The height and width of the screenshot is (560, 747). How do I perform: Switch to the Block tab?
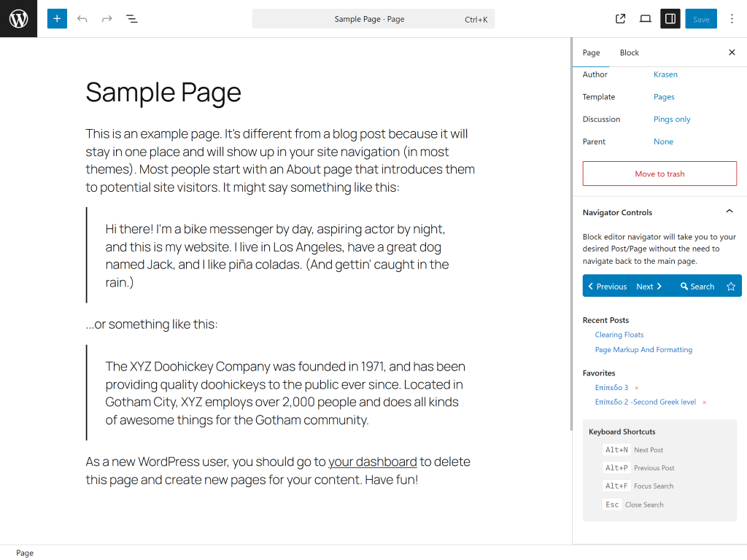[x=629, y=52]
